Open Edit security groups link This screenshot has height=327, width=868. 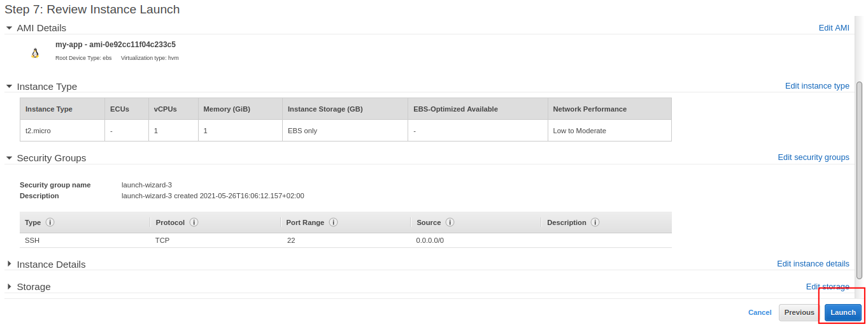coord(813,157)
